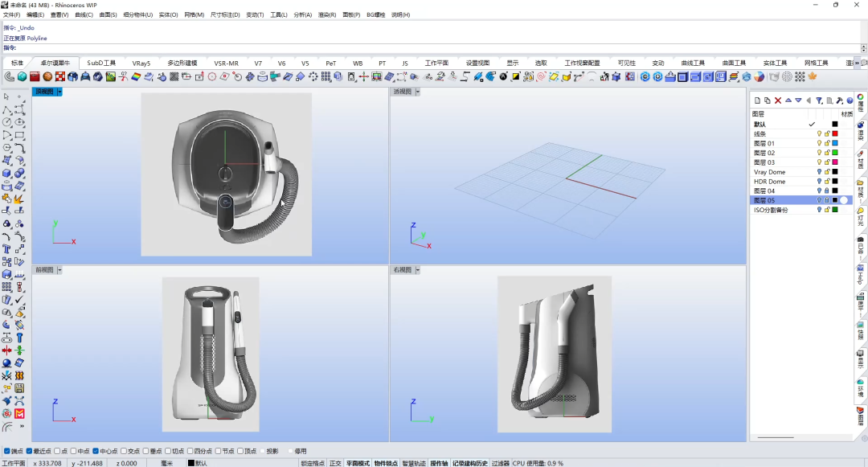Open the 曲面(S) menu
Image resolution: width=868 pixels, height=467 pixels.
click(108, 15)
